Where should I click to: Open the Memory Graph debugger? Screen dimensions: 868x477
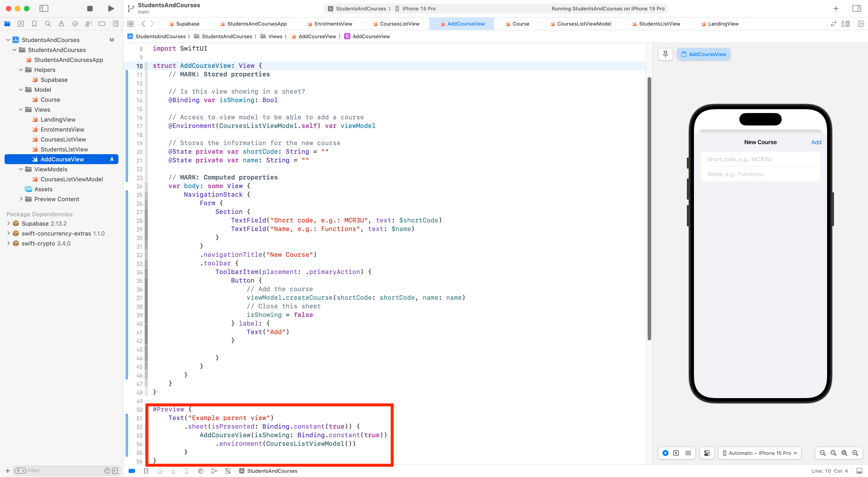click(x=214, y=471)
